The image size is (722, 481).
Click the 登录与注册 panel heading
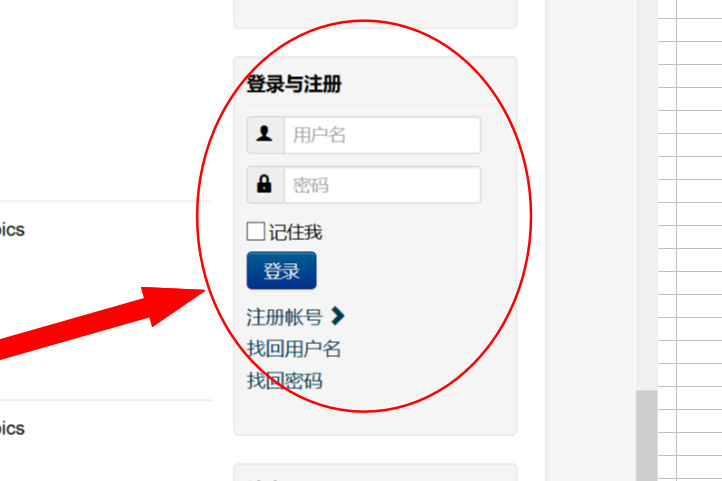[294, 84]
